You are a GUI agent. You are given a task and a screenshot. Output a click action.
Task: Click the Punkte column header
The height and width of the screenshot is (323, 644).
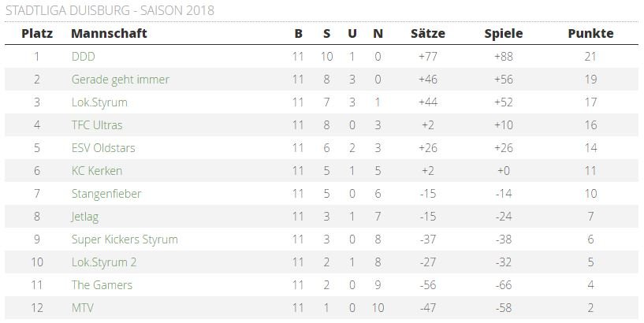[590, 33]
